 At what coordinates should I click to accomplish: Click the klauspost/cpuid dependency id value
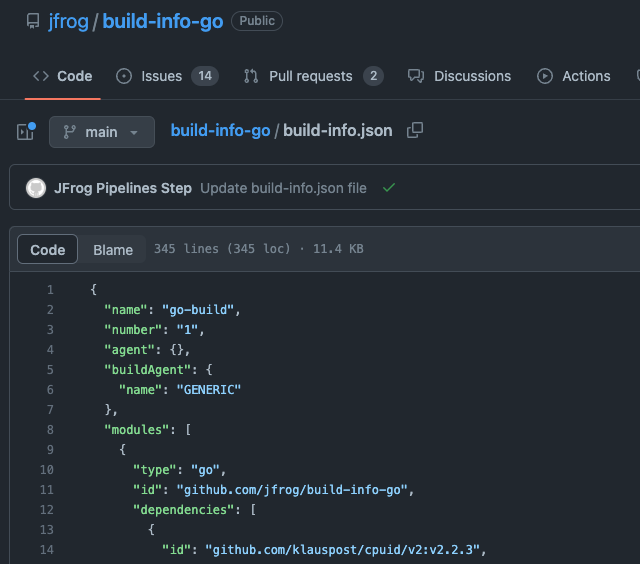point(342,550)
